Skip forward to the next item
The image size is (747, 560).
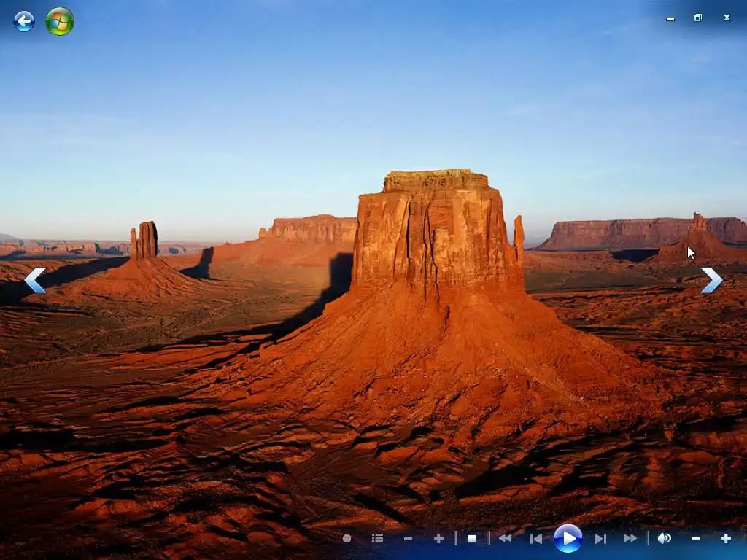click(x=600, y=539)
